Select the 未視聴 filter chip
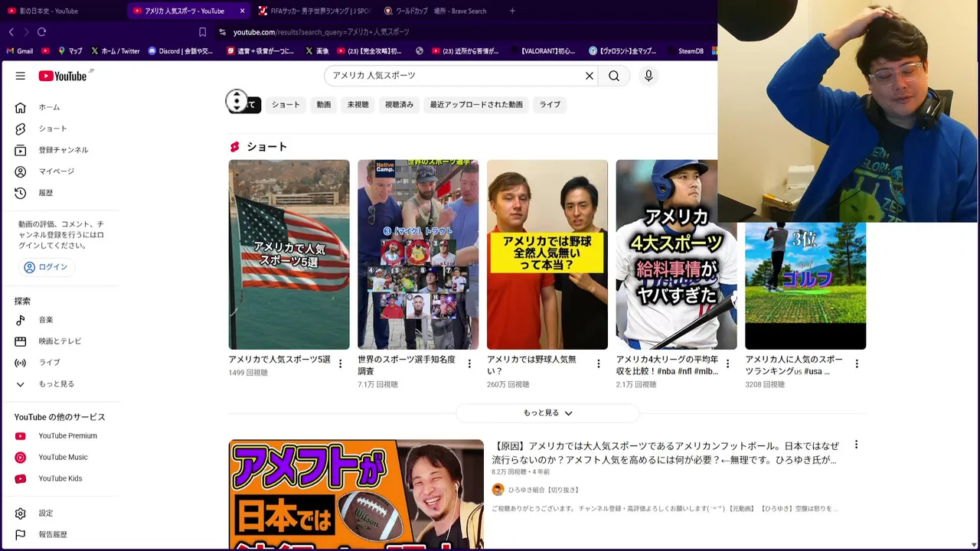 click(358, 105)
